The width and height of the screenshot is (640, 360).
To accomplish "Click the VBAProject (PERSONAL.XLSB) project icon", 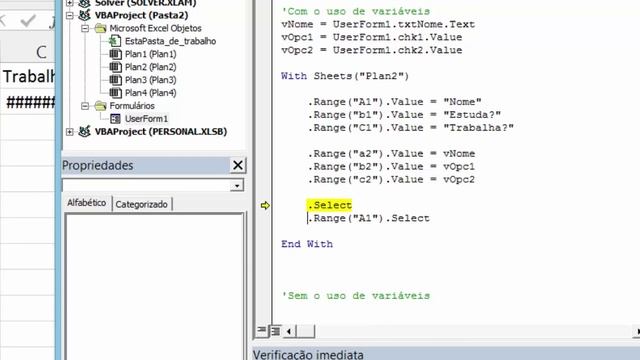I will pyautogui.click(x=84, y=131).
